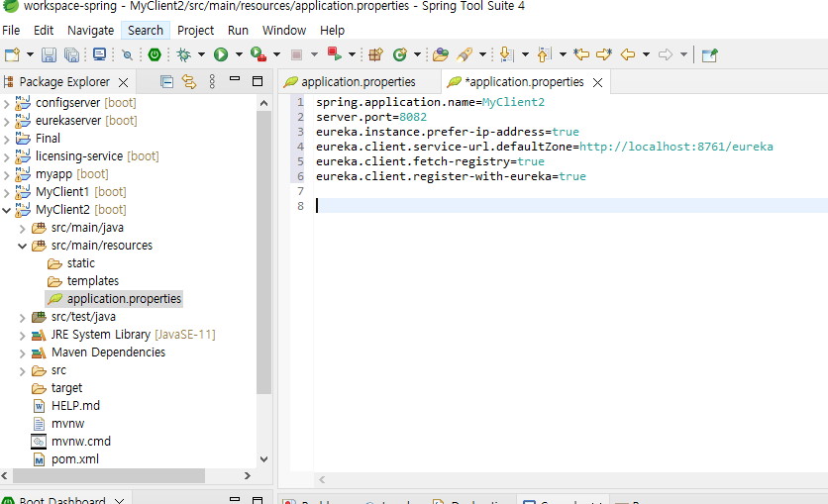Open the Edit menu
This screenshot has height=504, width=828.
click(44, 30)
